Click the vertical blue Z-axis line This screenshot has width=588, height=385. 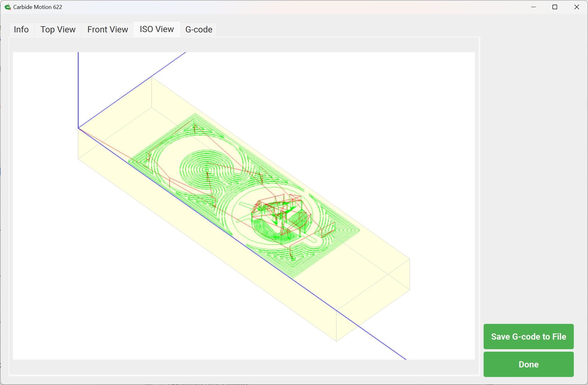click(78, 90)
